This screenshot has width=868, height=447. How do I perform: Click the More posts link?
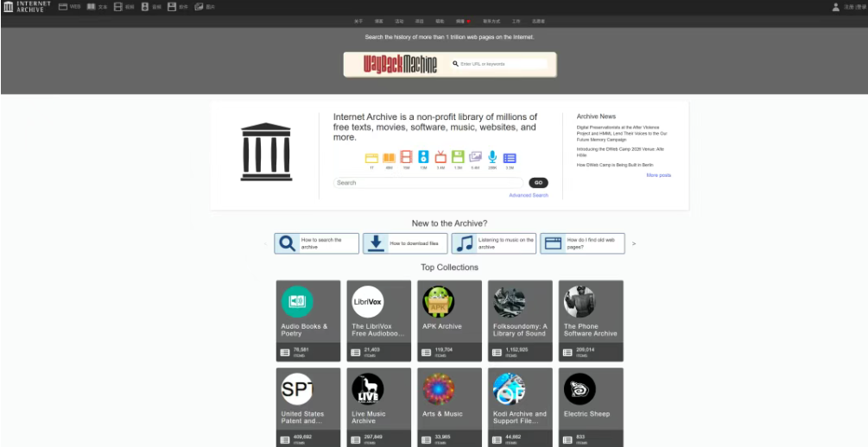pos(659,175)
